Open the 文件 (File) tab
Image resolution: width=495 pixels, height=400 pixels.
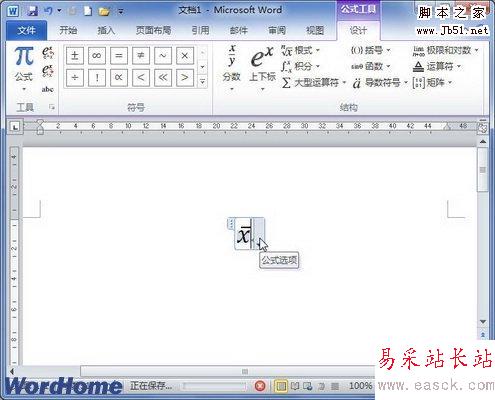click(27, 31)
